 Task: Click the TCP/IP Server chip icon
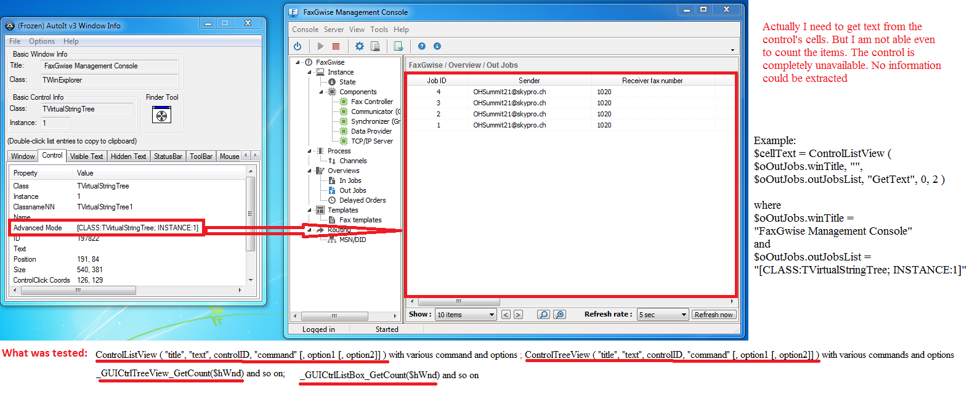(x=344, y=141)
